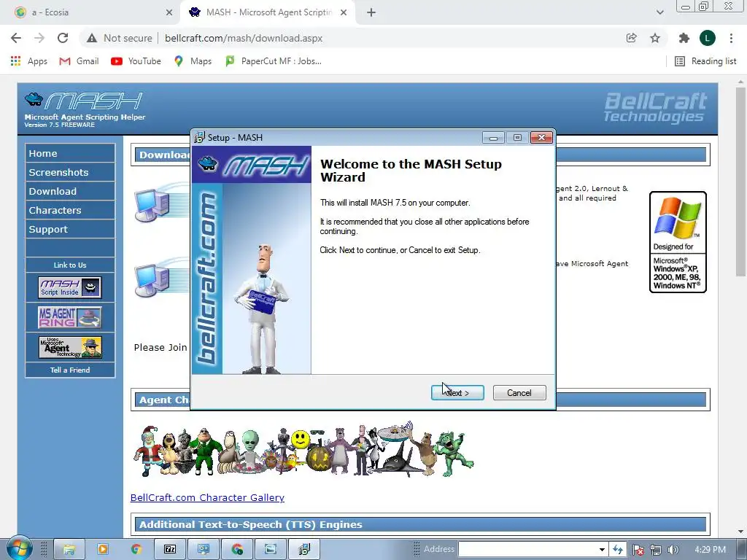This screenshot has height=560, width=747.
Task: Share this page using the share icon
Action: click(x=631, y=38)
